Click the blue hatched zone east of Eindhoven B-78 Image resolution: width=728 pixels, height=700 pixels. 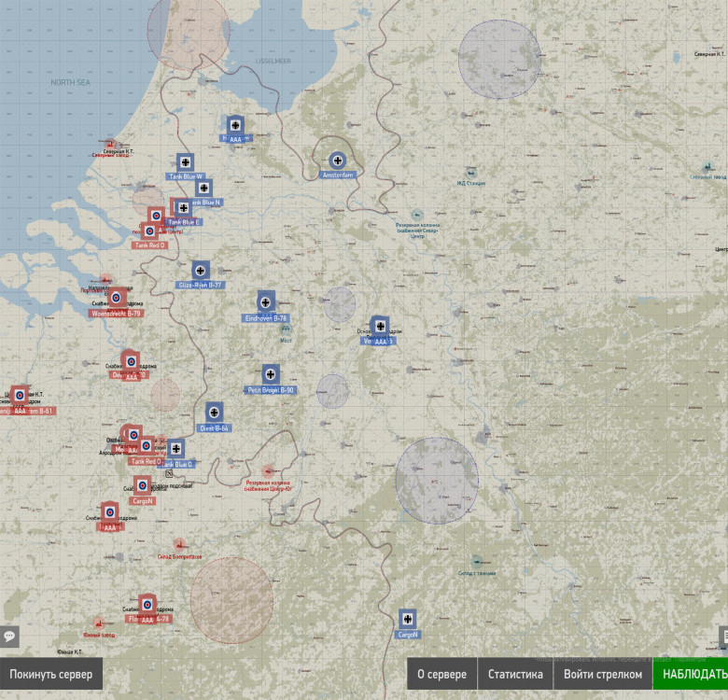(340, 304)
